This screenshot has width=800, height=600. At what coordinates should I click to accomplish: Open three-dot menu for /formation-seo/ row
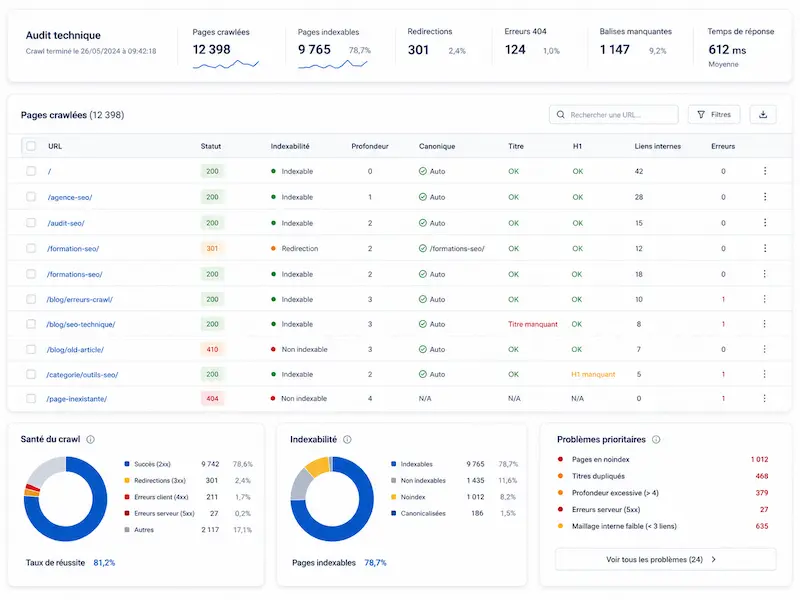click(x=765, y=248)
